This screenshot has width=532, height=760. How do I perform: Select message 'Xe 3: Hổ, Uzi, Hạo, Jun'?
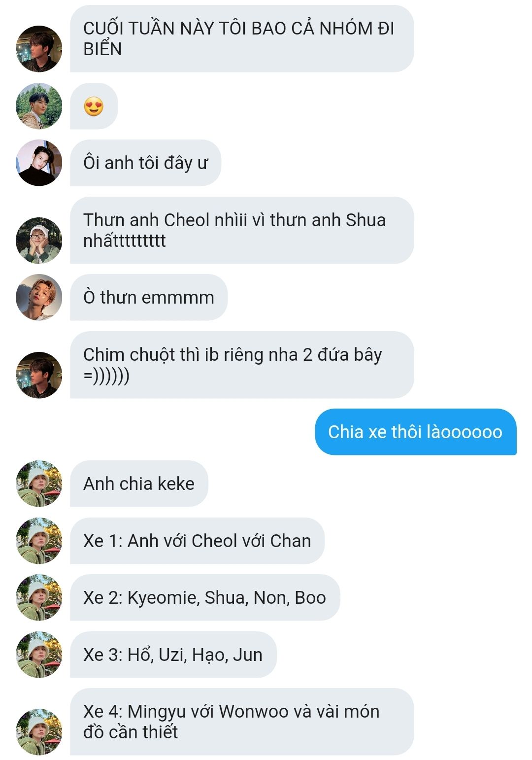tap(173, 655)
